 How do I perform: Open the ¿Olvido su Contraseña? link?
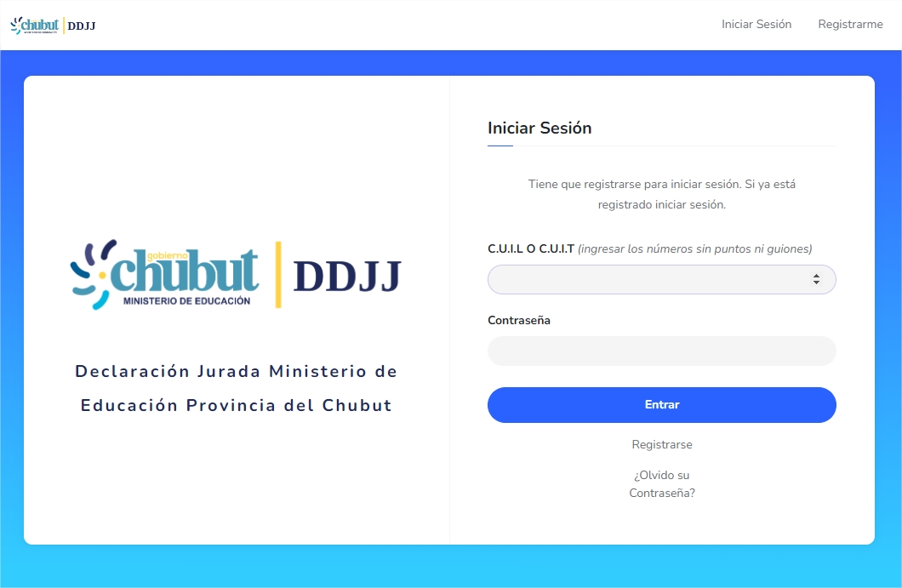click(x=661, y=484)
